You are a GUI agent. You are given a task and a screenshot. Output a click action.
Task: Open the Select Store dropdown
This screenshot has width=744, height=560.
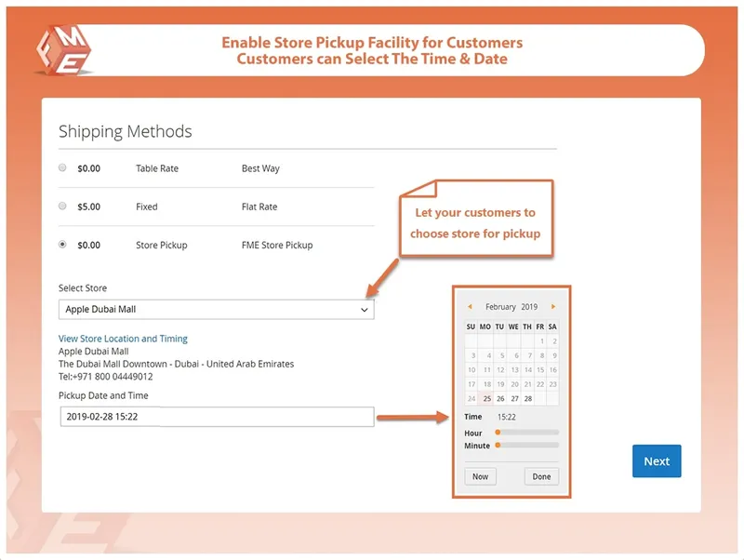(217, 310)
